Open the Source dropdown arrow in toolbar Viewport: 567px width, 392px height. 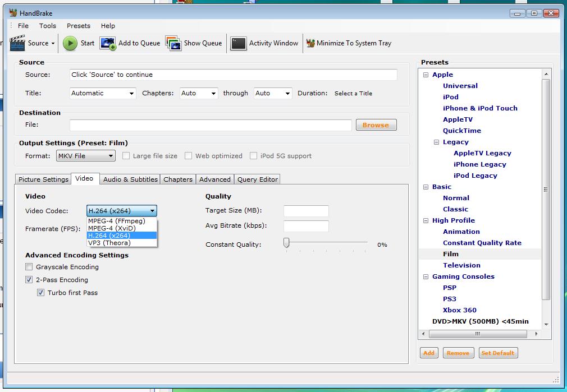coord(53,43)
